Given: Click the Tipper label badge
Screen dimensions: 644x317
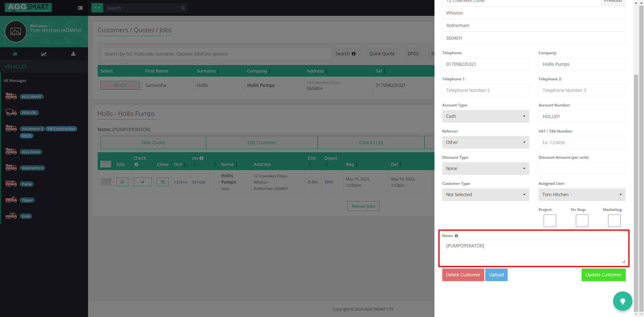Looking at the screenshot, I should (x=27, y=200).
